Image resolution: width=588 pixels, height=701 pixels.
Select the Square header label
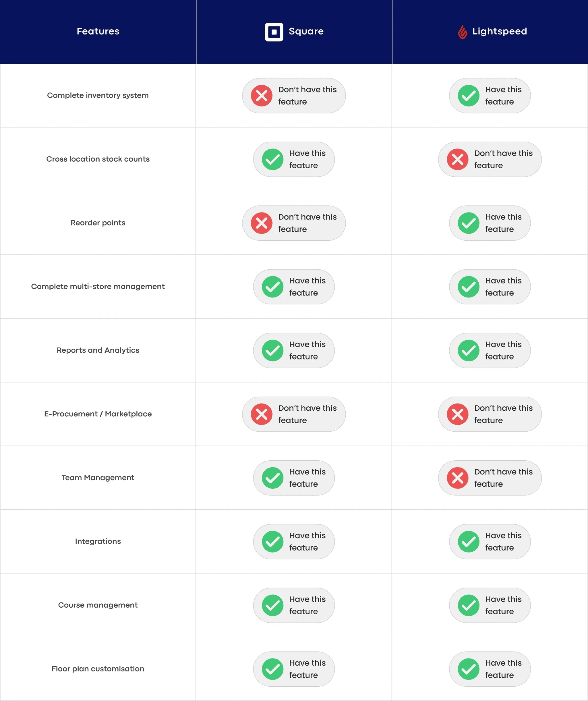(x=306, y=31)
